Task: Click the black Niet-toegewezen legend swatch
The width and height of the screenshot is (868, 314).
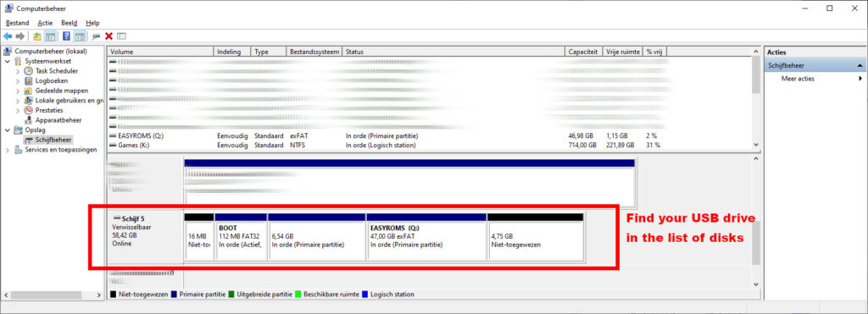Action: coord(113,295)
